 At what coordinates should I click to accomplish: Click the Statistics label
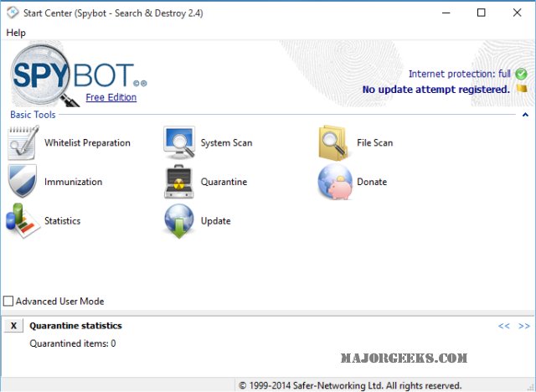(x=62, y=221)
